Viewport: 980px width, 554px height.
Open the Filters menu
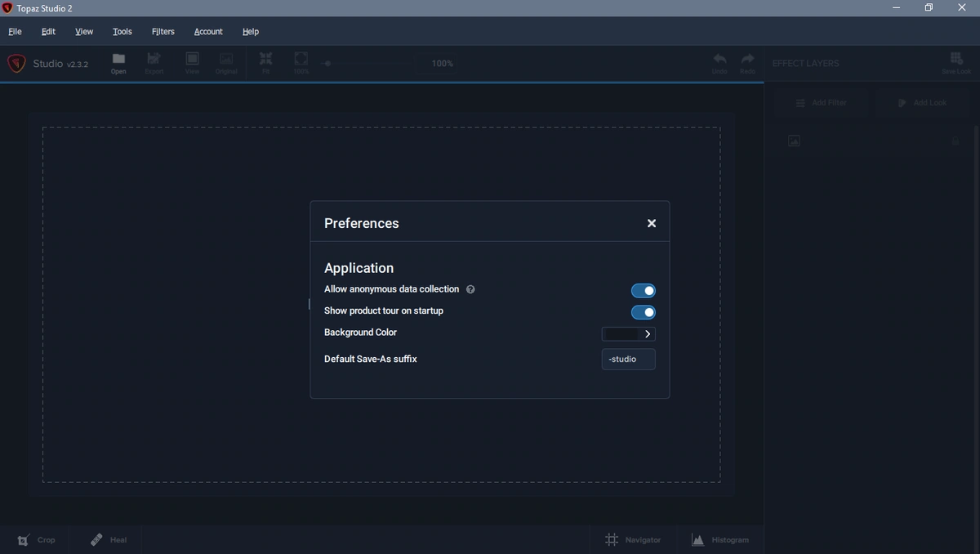pos(163,32)
